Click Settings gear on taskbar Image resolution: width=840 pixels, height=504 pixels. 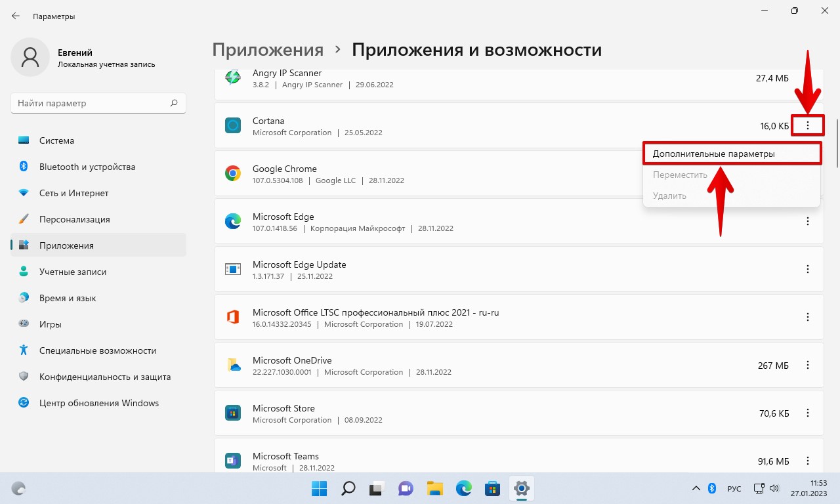pos(521,488)
